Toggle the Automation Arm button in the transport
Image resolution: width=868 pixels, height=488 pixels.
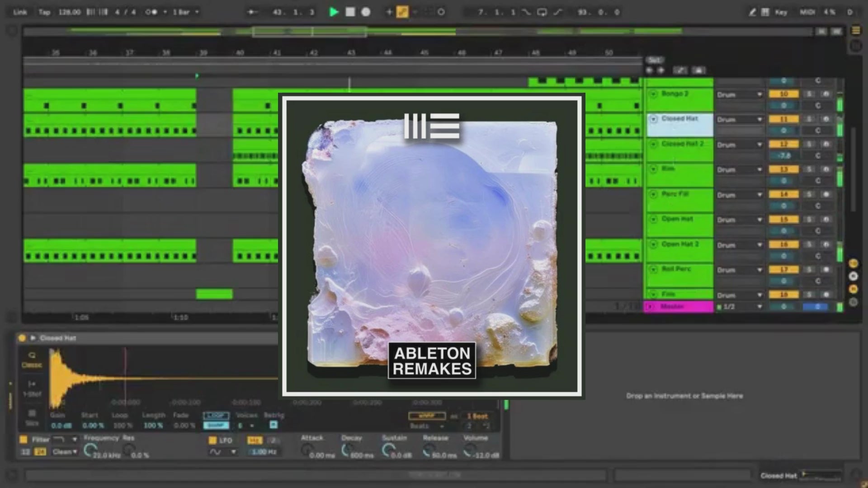pyautogui.click(x=402, y=12)
